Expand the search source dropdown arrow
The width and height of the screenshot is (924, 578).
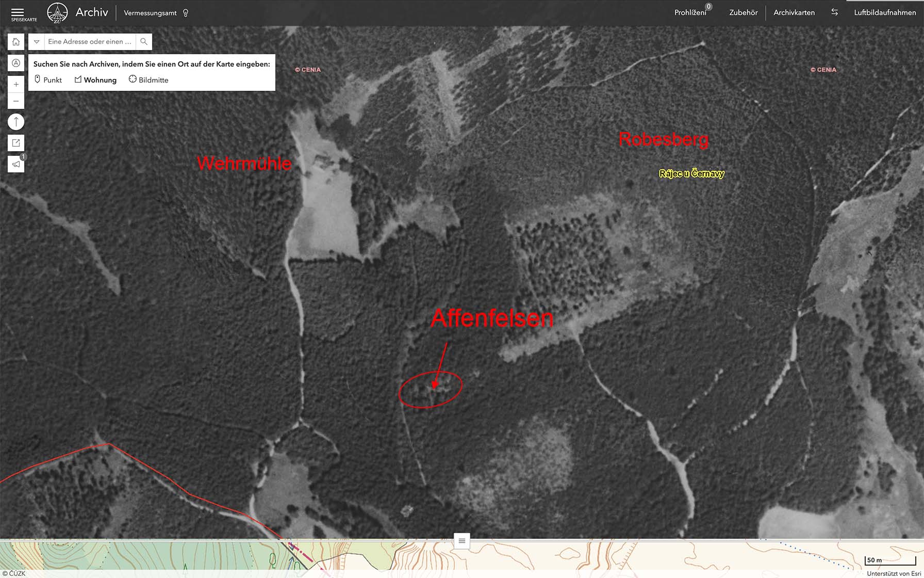tap(37, 42)
